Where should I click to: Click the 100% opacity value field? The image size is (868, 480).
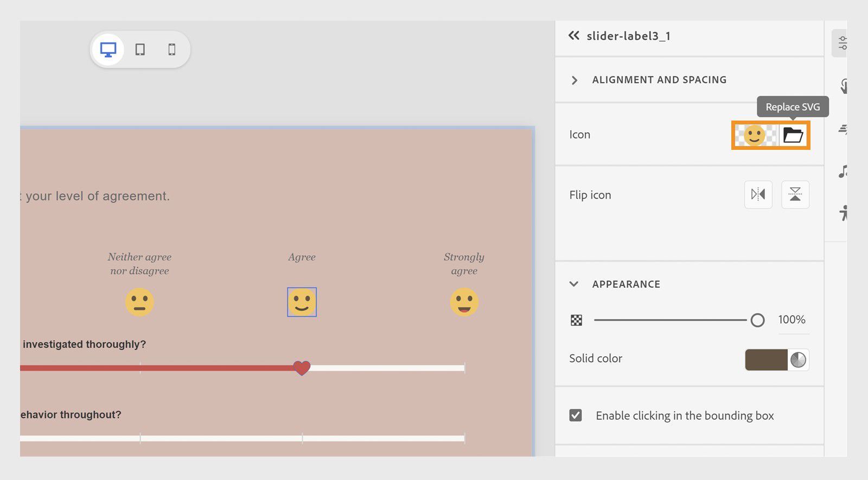pyautogui.click(x=792, y=320)
